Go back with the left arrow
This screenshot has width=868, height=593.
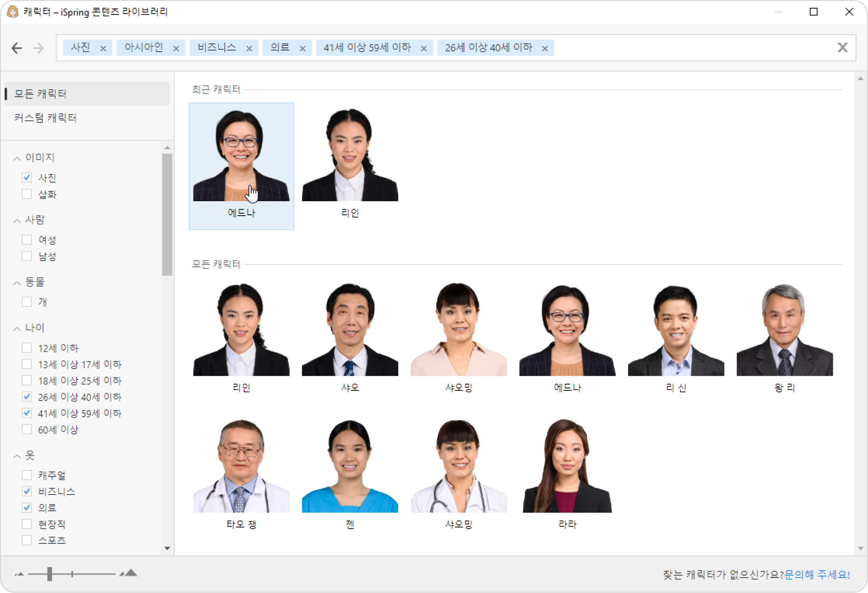point(17,48)
